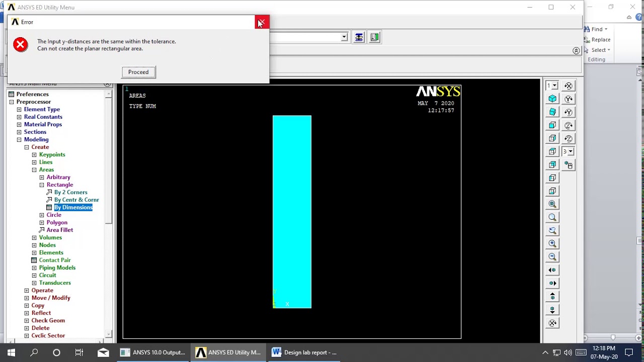Screen dimensions: 644x362
Task: Expand the Keypoints tree node
Action: pos(34,155)
